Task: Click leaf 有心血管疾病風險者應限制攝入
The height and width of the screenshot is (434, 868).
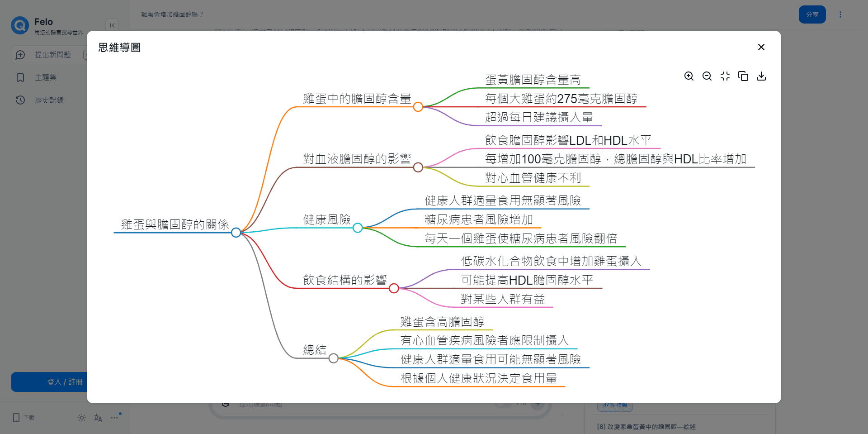Action: point(485,340)
